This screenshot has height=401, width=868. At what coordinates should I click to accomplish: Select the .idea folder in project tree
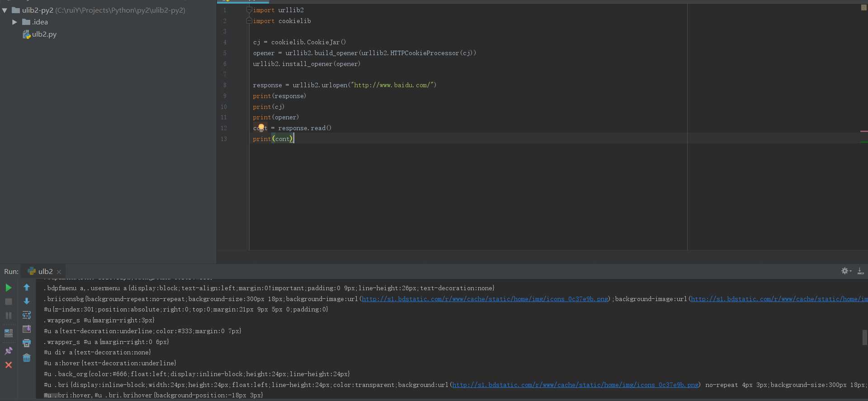click(35, 22)
